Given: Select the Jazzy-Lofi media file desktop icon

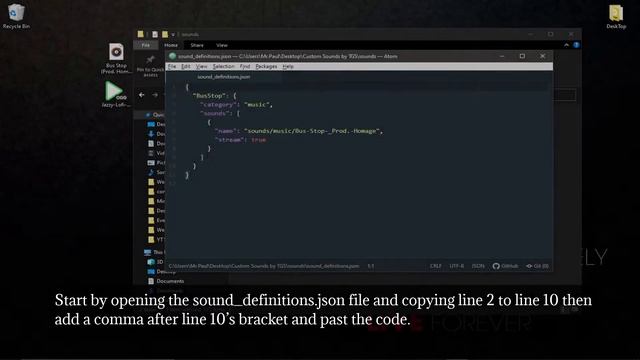Looking at the screenshot, I should click(116, 94).
